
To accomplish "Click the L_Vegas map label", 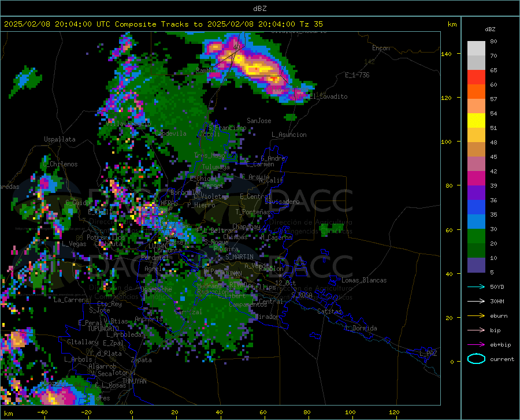I will click(74, 244).
